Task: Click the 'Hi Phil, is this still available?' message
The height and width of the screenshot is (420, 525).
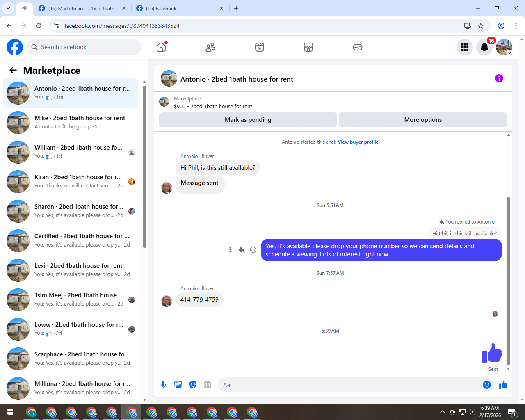Action: click(x=218, y=168)
